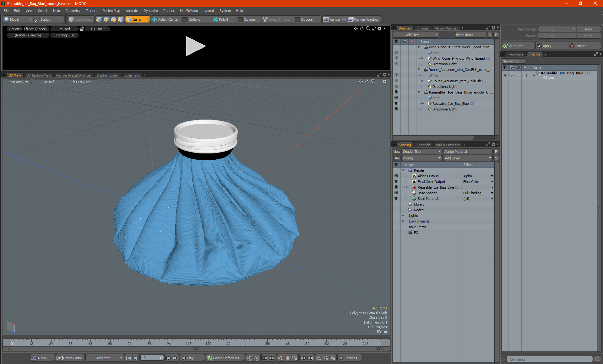
Task: Open the MaxToModo menu
Action: coord(189,11)
